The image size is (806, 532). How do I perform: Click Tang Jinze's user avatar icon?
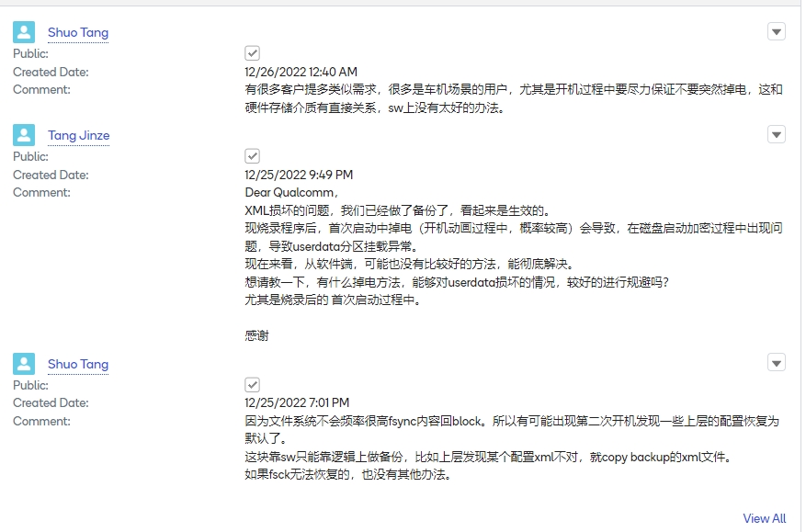(24, 135)
